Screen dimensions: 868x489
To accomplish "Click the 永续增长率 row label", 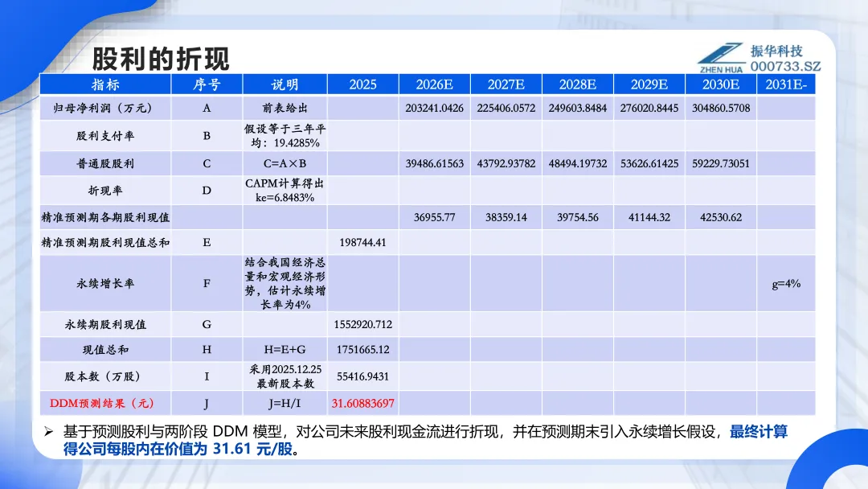I will click(x=105, y=284).
